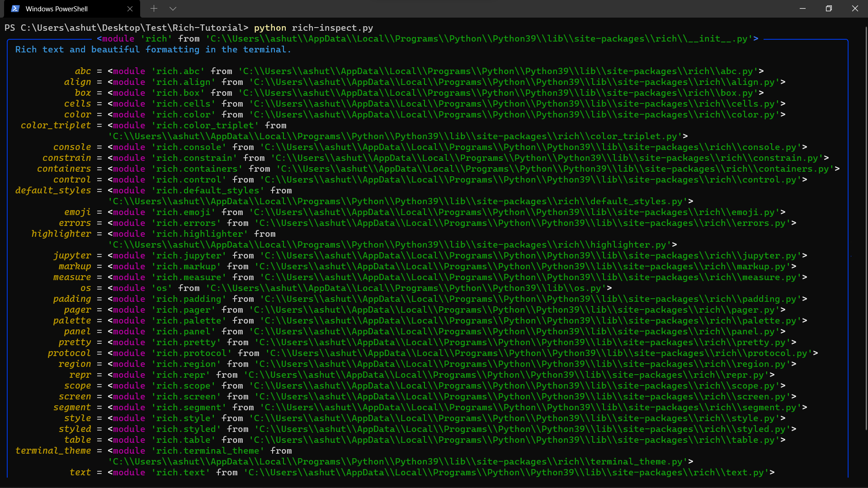Click the 'containers' attribute name
868x488 pixels.
pyautogui.click(x=64, y=169)
